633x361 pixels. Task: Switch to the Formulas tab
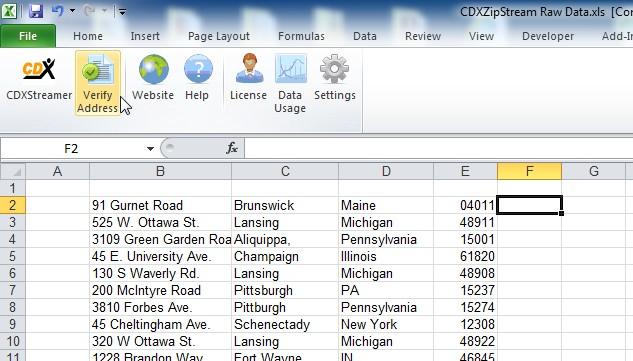click(x=301, y=36)
